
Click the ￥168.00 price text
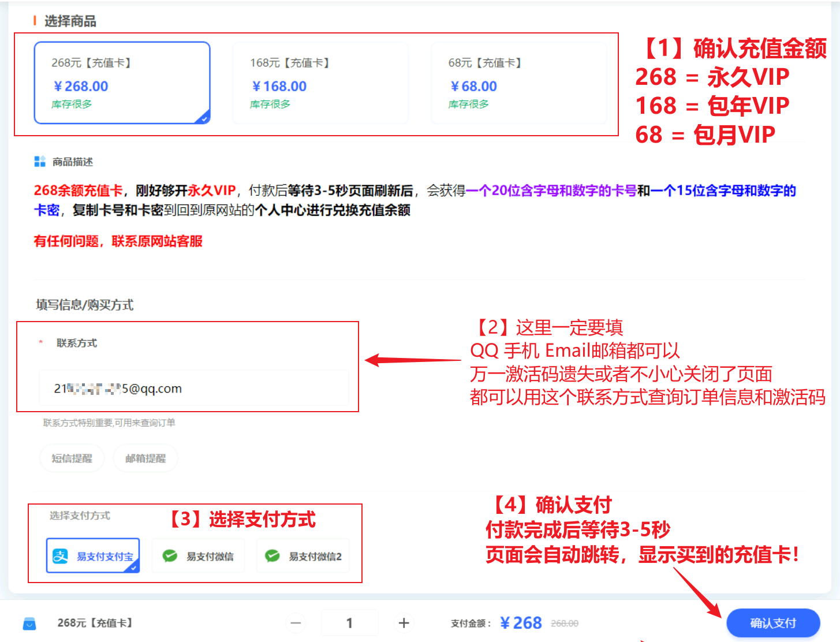pos(279,87)
